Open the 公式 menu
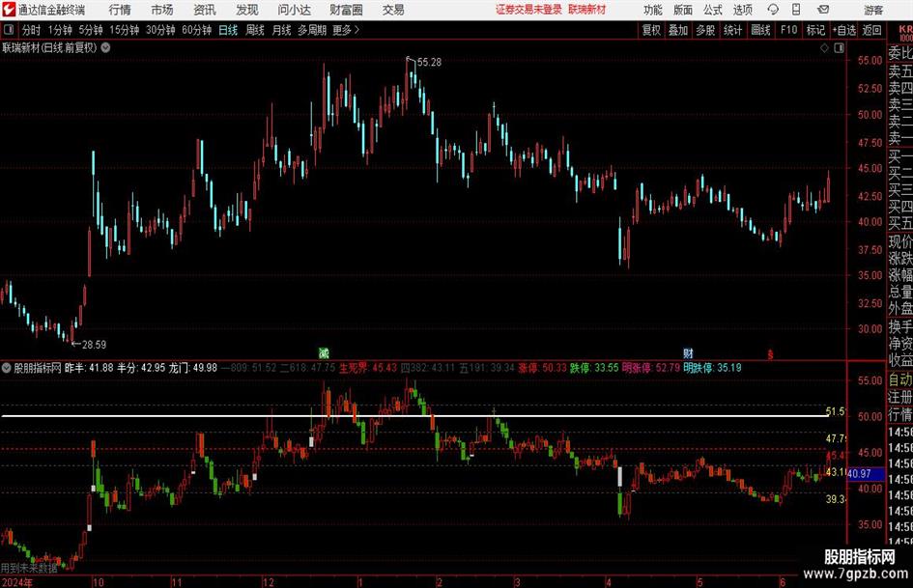This screenshot has width=913, height=588. [x=712, y=10]
